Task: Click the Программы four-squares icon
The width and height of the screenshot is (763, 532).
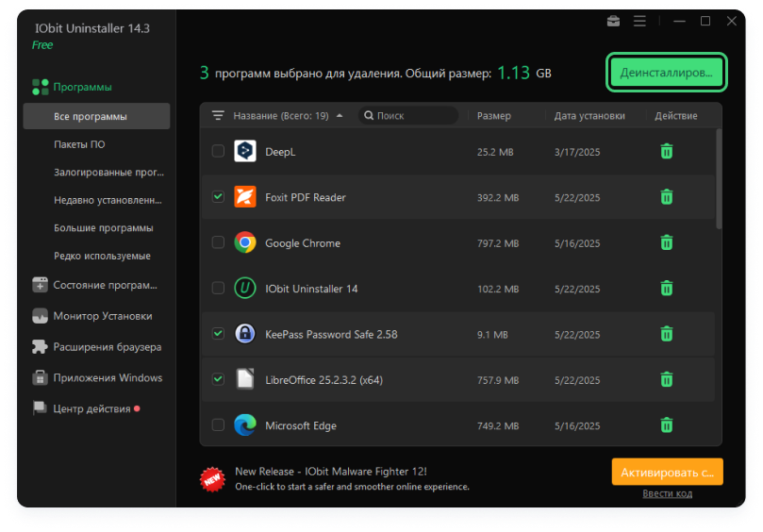Action: (40, 87)
